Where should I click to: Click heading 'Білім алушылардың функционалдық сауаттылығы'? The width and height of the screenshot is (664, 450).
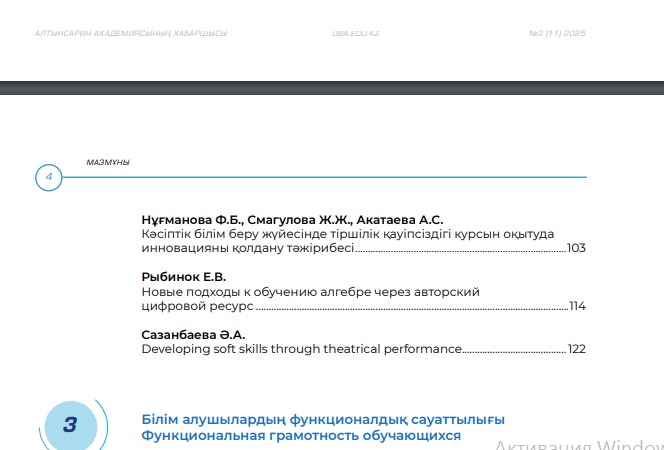pos(323,418)
